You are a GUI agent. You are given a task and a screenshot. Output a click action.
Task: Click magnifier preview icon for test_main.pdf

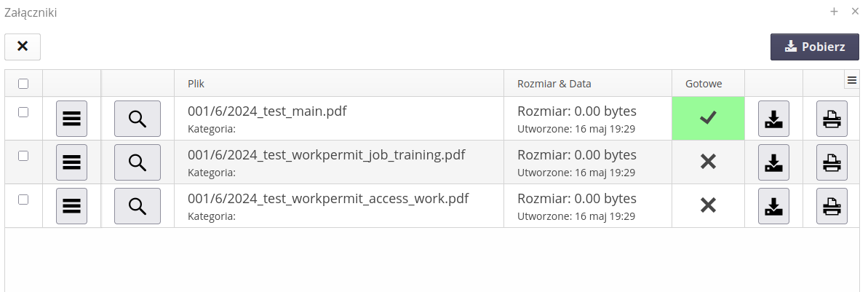[x=137, y=119]
